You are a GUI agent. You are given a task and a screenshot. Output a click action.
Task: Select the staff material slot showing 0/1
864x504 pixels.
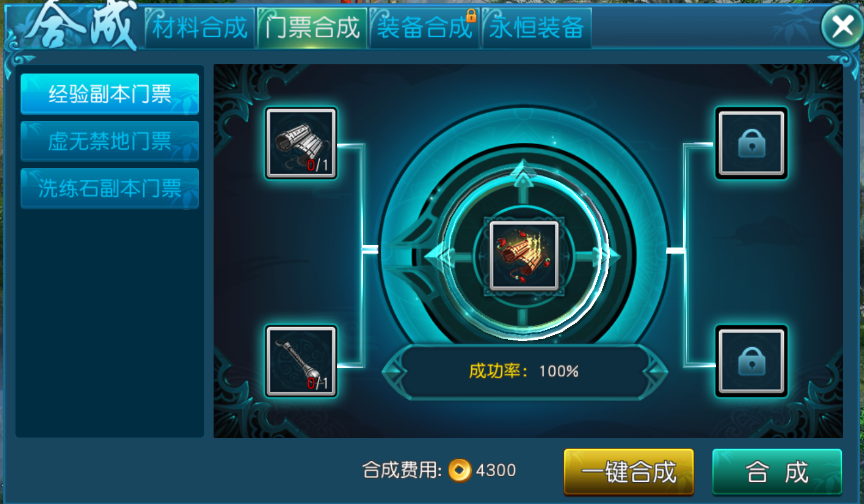pos(301,361)
